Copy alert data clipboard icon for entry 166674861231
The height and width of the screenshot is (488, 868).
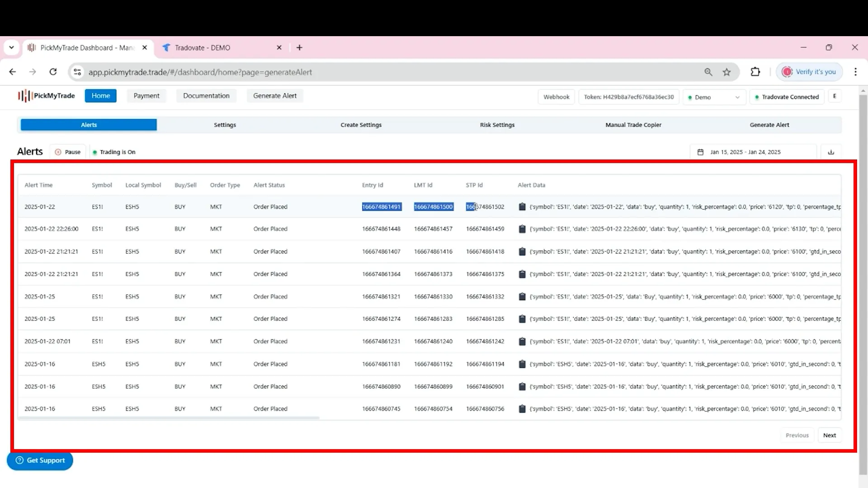coord(522,341)
